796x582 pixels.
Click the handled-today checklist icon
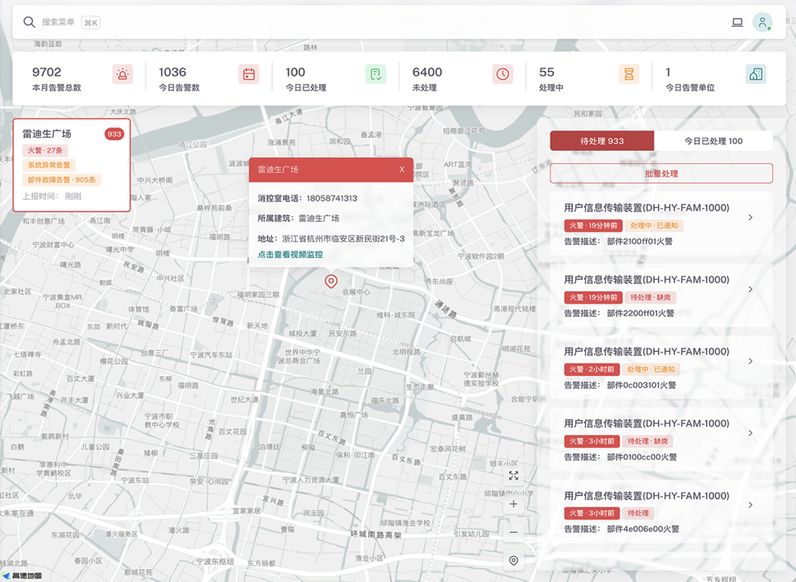click(x=376, y=74)
